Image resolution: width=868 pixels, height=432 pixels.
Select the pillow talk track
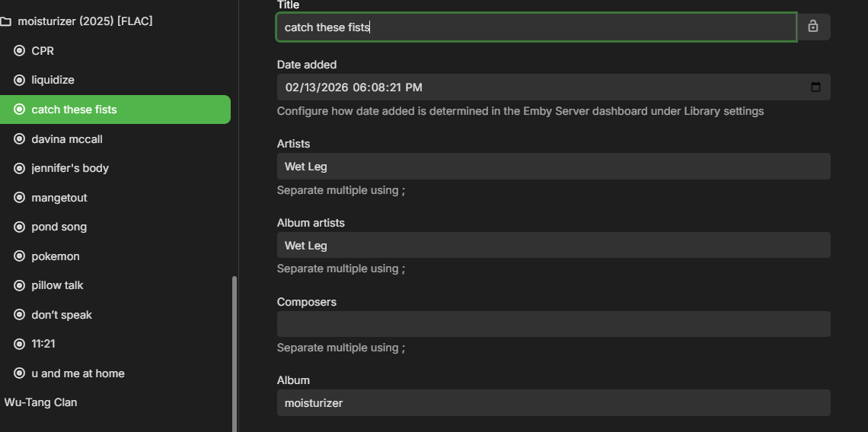(58, 285)
